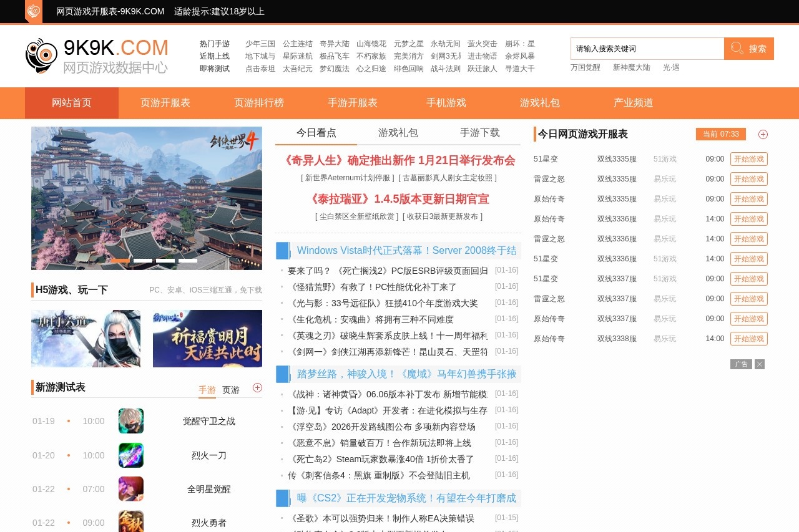The height and width of the screenshot is (532, 799).
Task: Click 网页游戏开服表-9K9K.COM top bar link
Action: pos(110,11)
